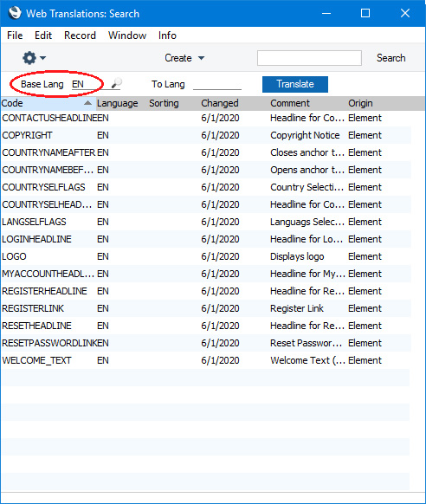Click the magnifier lookup icon beside Base Lang
This screenshot has height=504, width=426.
[x=117, y=84]
